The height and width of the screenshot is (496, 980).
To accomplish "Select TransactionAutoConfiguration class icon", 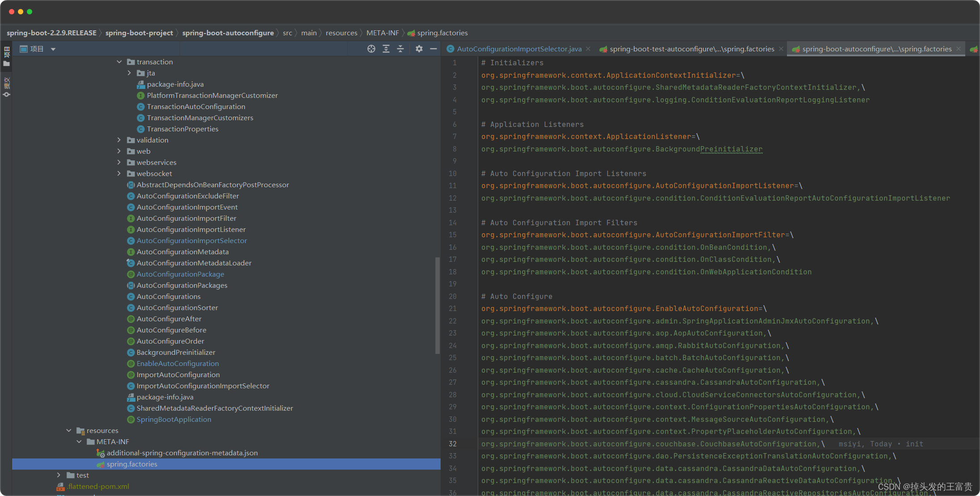I will point(140,106).
